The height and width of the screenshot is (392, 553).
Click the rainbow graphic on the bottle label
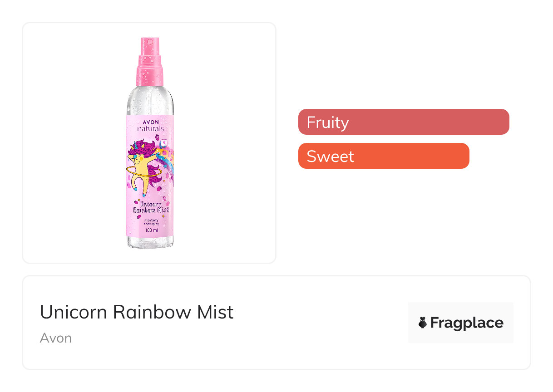point(167,161)
